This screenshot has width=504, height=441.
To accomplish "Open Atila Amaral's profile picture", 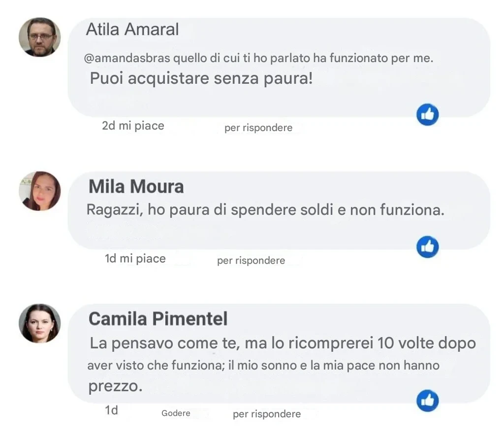I will (x=40, y=37).
